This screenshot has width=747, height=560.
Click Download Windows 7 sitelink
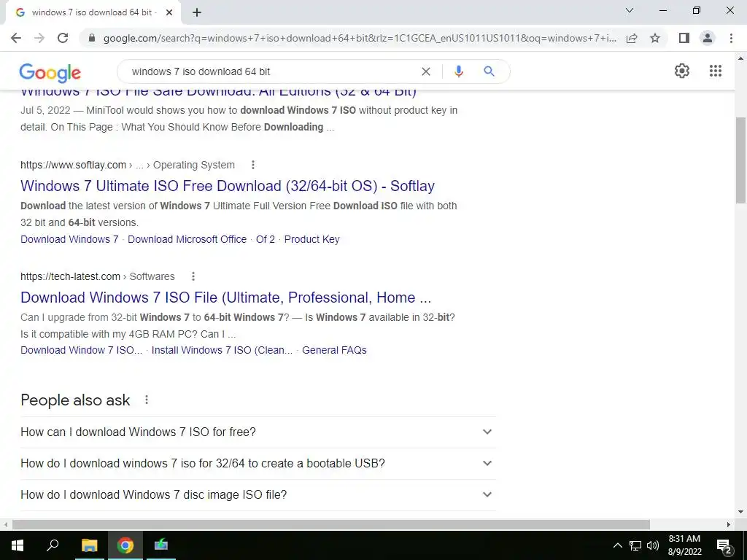(x=69, y=239)
